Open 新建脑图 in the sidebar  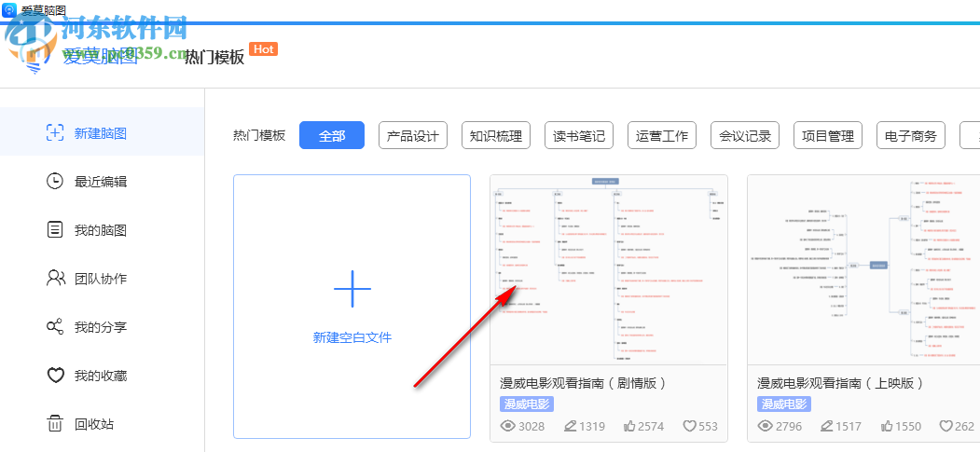102,133
